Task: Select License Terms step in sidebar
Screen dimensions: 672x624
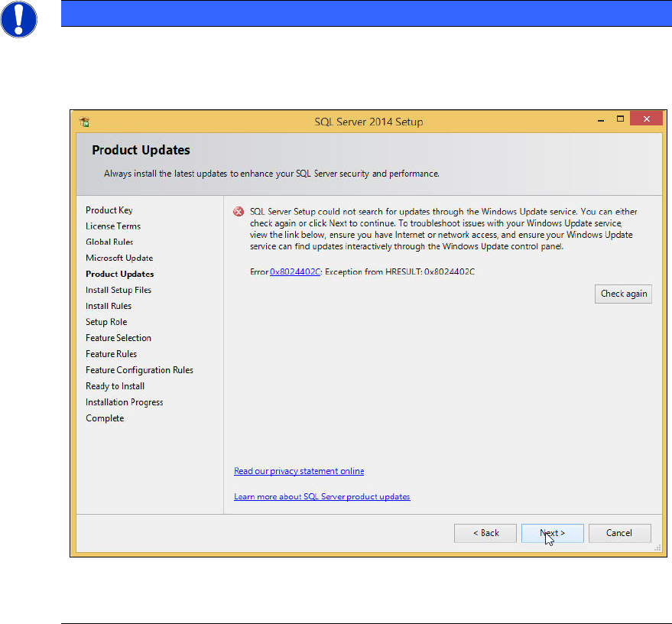Action: [112, 226]
